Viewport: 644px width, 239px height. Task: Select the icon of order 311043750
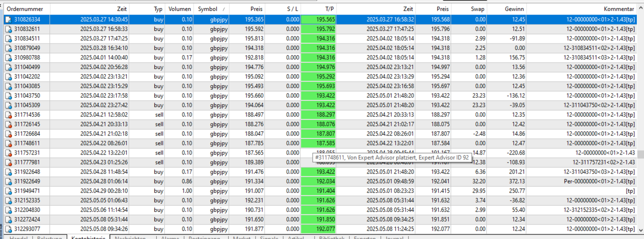[x=8, y=95]
